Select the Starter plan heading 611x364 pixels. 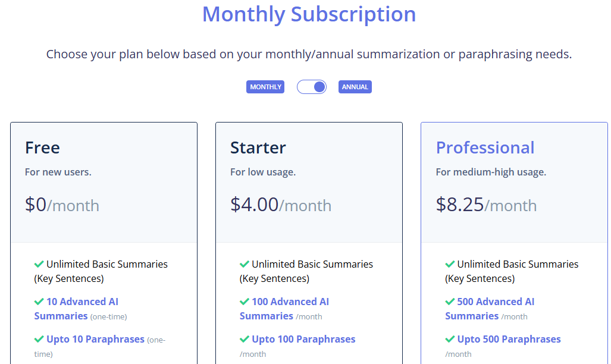click(258, 148)
